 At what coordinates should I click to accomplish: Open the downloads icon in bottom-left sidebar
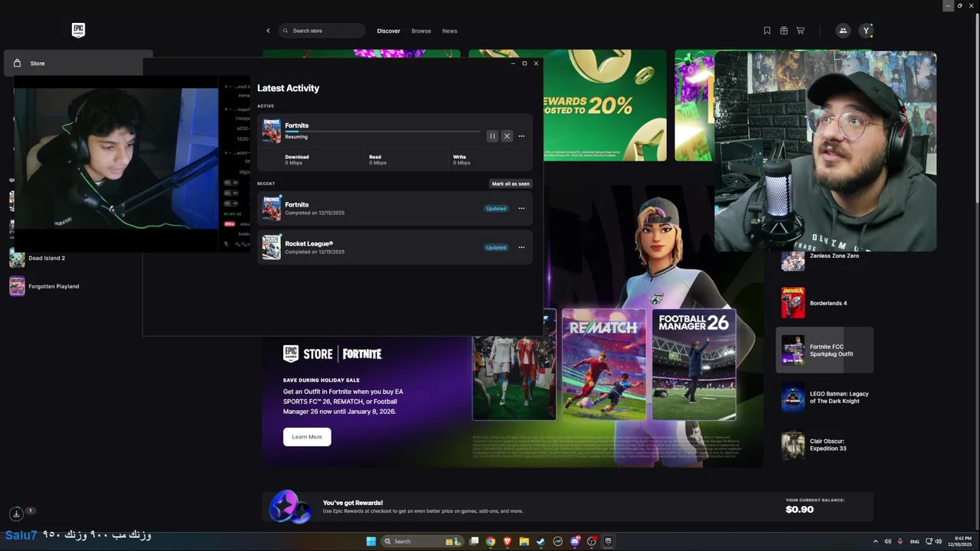click(x=16, y=514)
